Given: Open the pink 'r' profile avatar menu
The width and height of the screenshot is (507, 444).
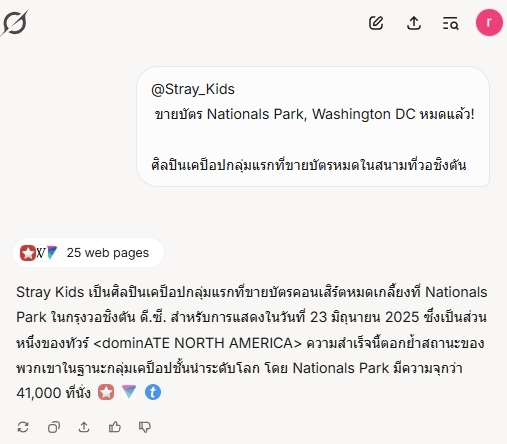Looking at the screenshot, I should 489,23.
